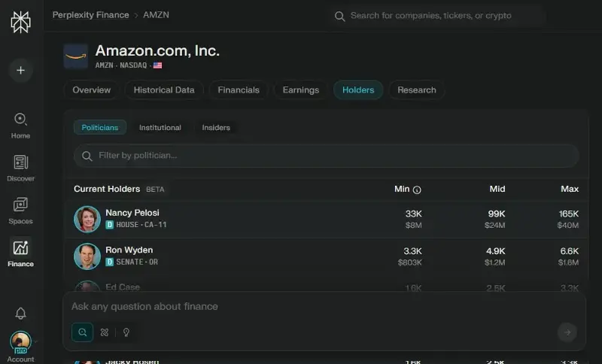
Task: Click Pelosi's 99K mid value
Action: (497, 214)
